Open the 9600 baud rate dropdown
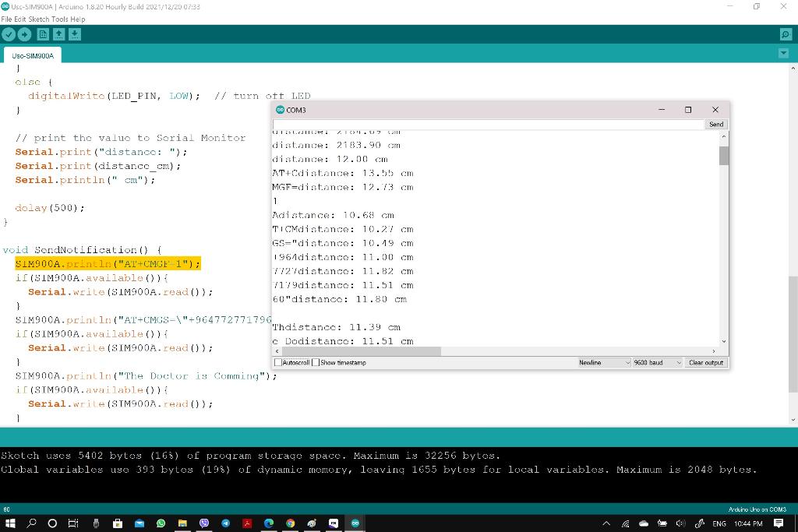This screenshot has height=532, width=798. [657, 362]
